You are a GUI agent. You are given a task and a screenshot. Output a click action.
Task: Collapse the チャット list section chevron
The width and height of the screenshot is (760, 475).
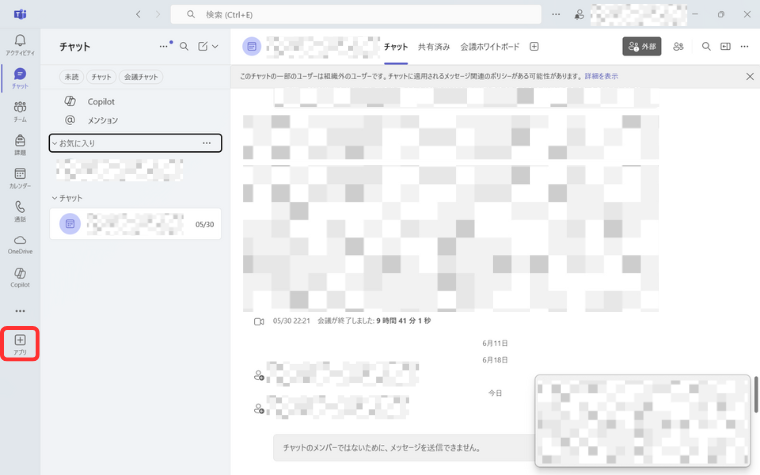click(54, 198)
